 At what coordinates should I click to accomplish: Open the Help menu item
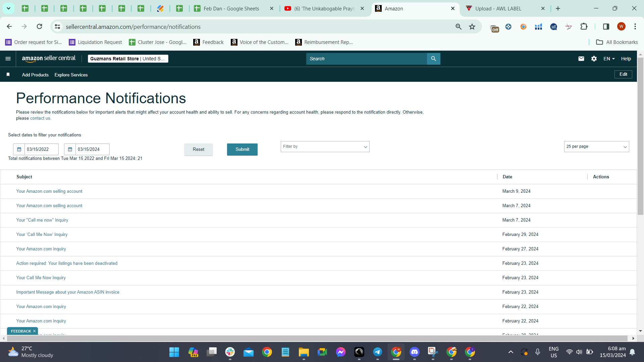pos(626,59)
